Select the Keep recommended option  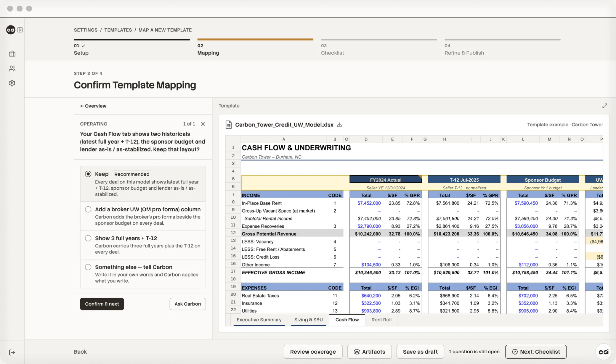143,184
